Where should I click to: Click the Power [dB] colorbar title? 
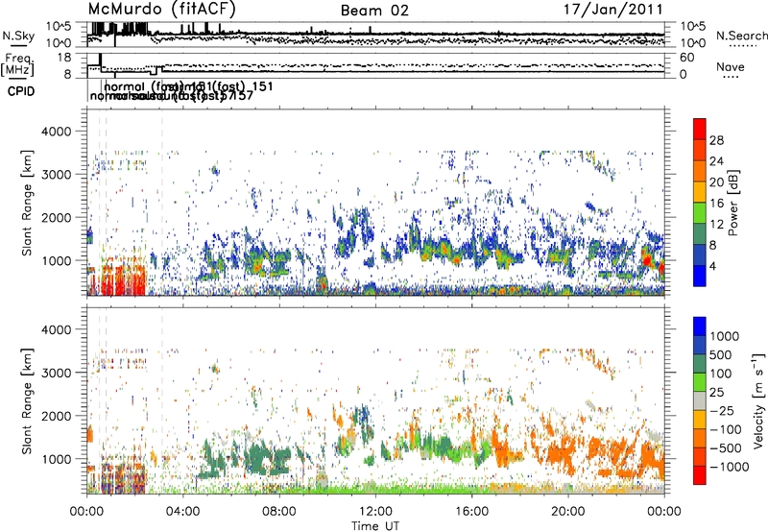733,203
